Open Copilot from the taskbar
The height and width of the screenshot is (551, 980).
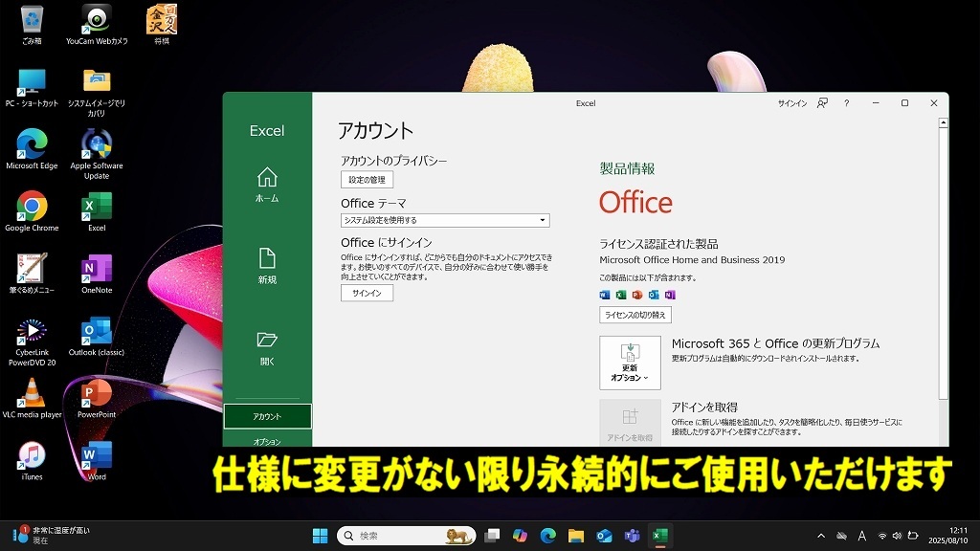520,536
